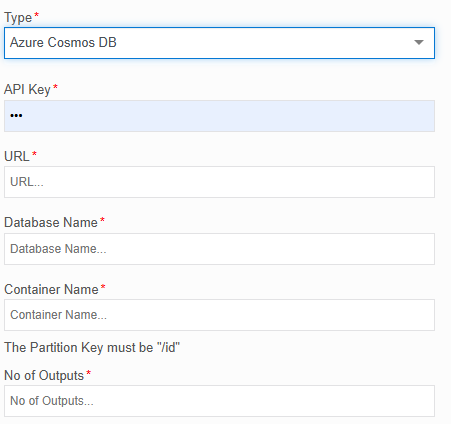The image size is (451, 424).
Task: Click the API Key label
Action: (x=27, y=90)
